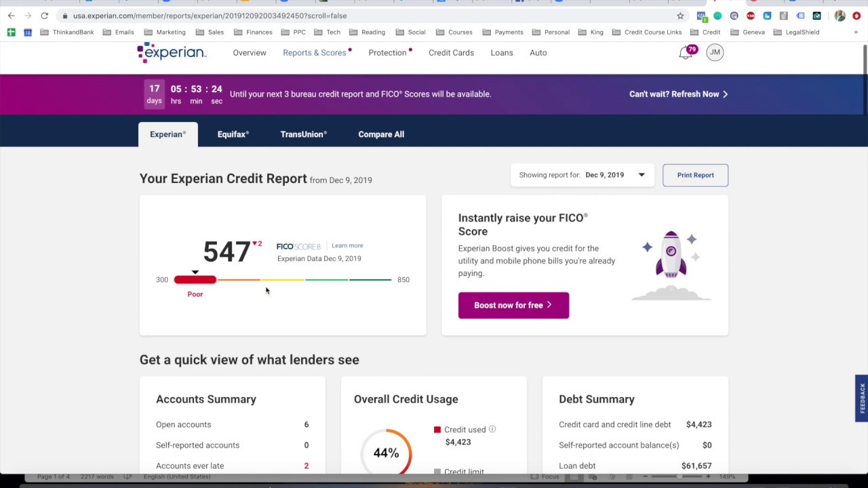Screen dimensions: 868x488
Task: Click the Loan debt amount $61,657
Action: [x=696, y=466]
